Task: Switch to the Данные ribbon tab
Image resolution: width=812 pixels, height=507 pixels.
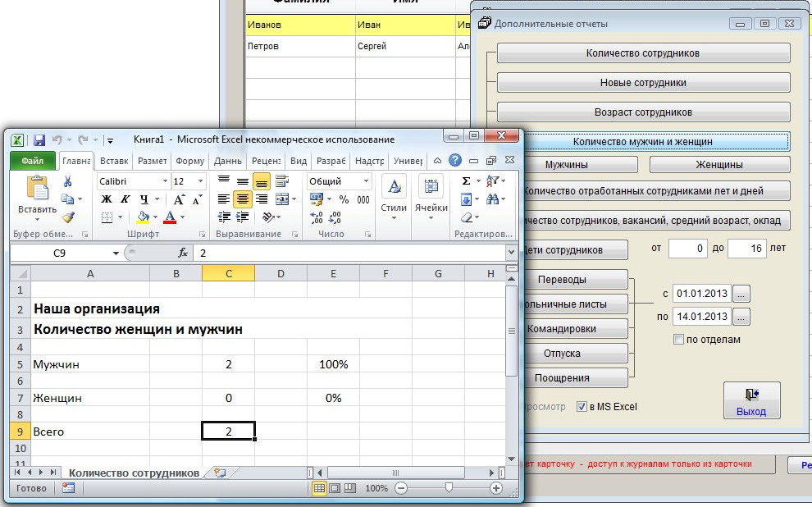Action: pyautogui.click(x=228, y=161)
